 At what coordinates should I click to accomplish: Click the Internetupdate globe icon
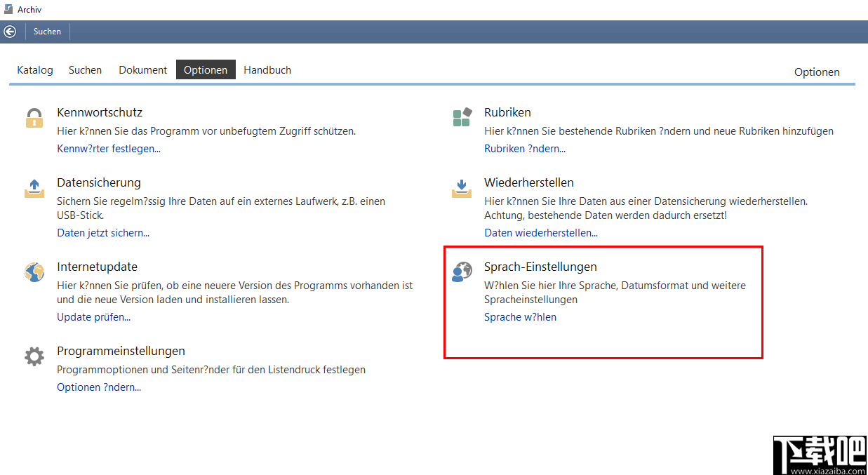(34, 272)
